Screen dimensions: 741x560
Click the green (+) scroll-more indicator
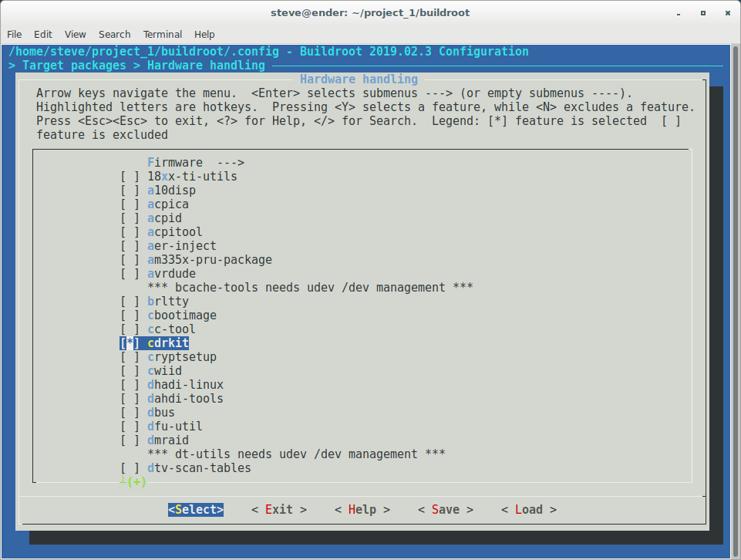[136, 482]
